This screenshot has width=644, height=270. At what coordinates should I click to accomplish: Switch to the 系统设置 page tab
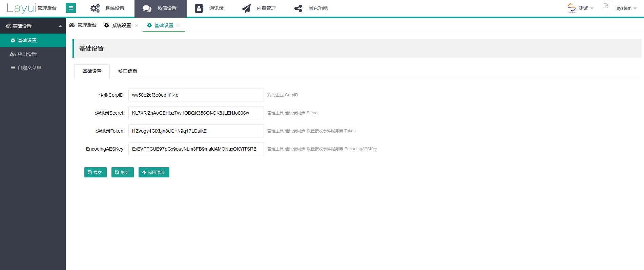[118, 25]
